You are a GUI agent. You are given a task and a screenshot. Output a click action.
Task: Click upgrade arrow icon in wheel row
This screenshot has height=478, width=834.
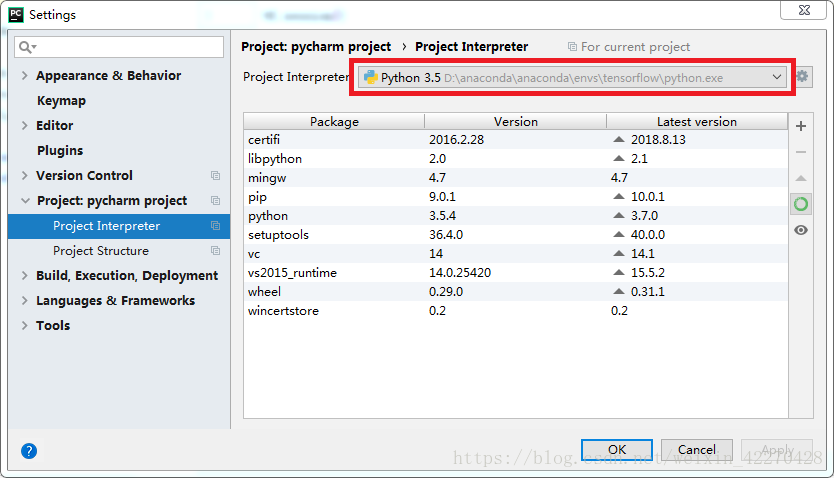point(619,291)
